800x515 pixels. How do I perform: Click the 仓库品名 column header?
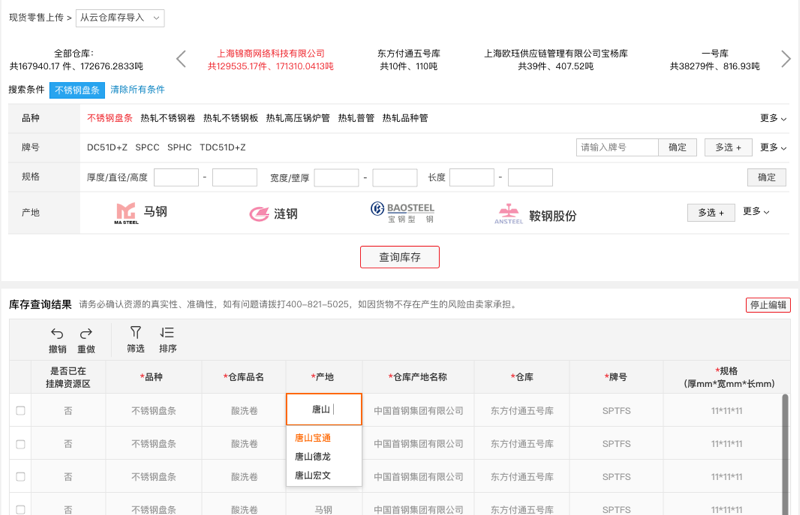tap(244, 377)
